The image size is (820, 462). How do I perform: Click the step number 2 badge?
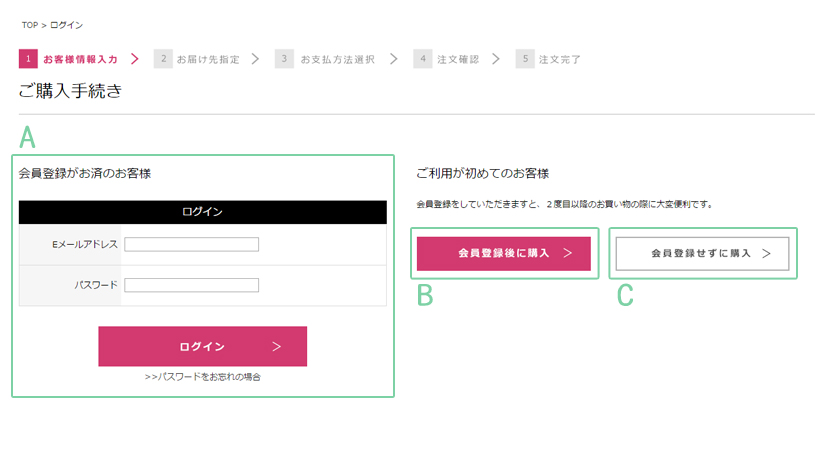click(163, 59)
